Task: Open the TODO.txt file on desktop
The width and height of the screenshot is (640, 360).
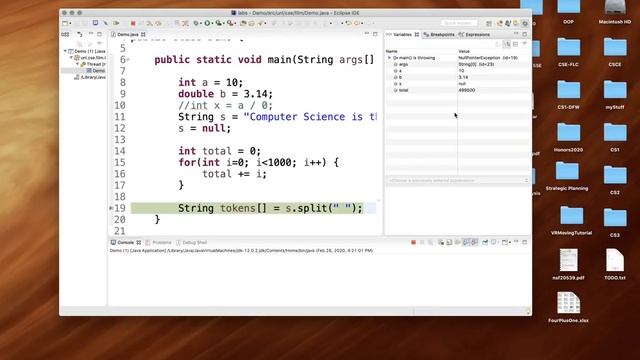Action: click(615, 264)
